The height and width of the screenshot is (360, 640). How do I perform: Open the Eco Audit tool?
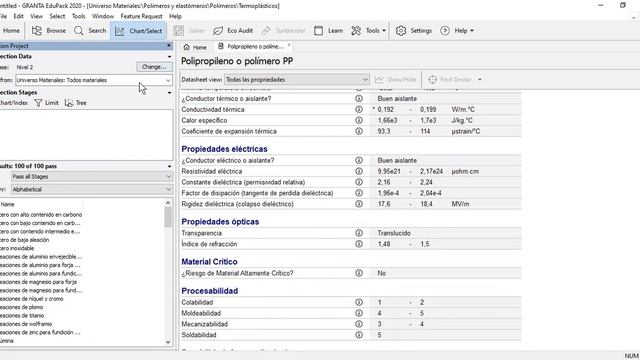(233, 31)
